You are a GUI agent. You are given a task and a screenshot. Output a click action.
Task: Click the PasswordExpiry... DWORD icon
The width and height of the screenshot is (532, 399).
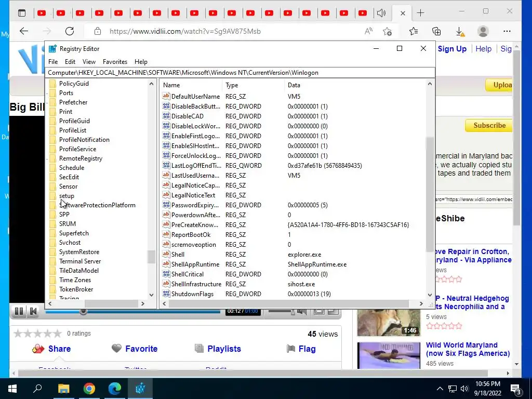click(x=166, y=205)
